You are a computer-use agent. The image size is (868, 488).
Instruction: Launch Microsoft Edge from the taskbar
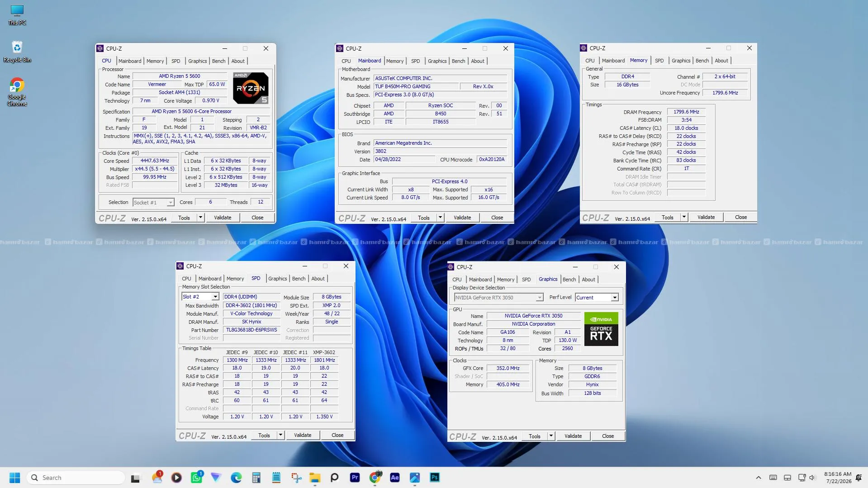236,478
